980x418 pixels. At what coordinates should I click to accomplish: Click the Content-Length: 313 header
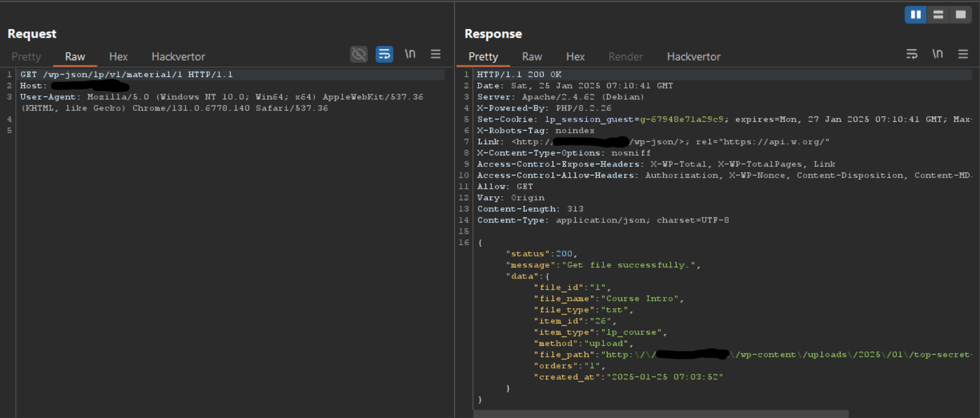[530, 209]
